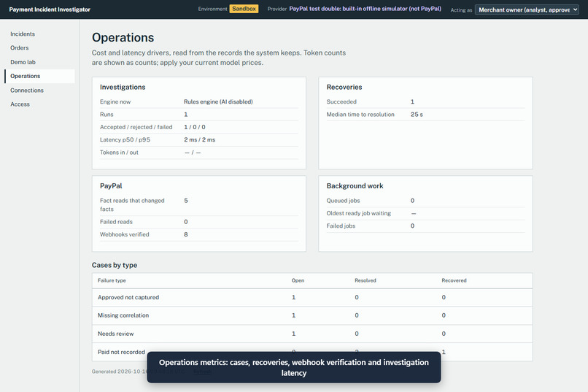Viewport: 588px width, 392px height.
Task: Go to Orders in the sidebar
Action: click(x=20, y=47)
